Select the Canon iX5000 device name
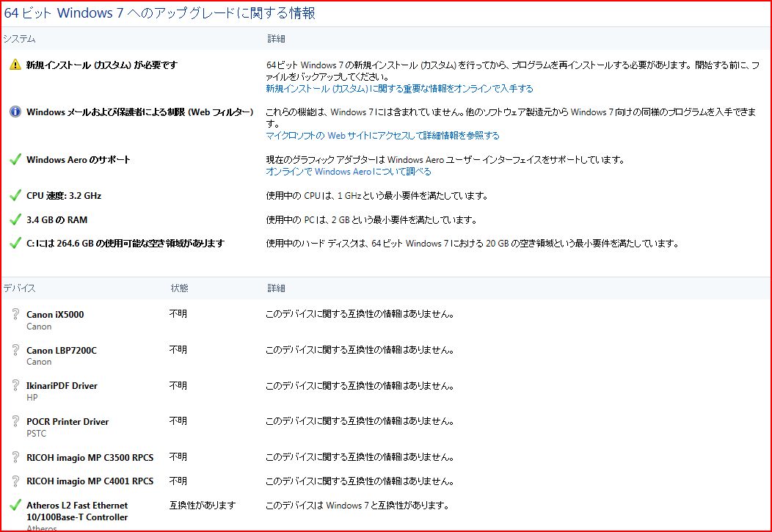The image size is (772, 532). 55,315
